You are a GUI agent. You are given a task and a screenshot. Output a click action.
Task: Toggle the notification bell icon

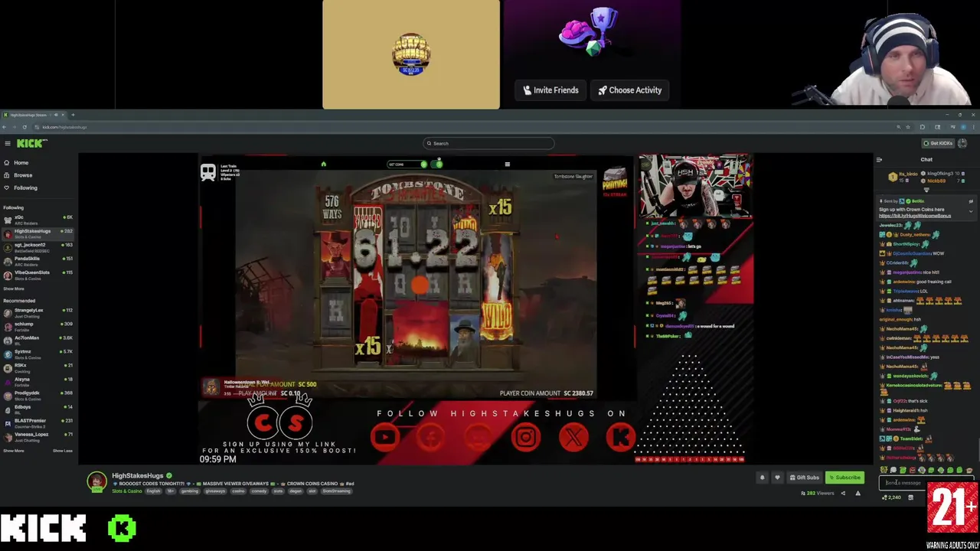pyautogui.click(x=762, y=478)
